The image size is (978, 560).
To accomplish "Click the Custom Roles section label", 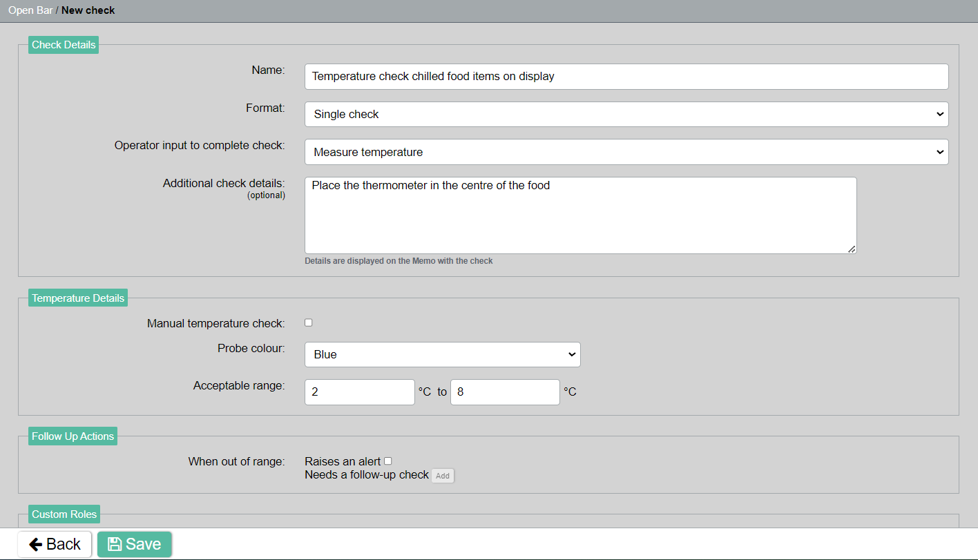I will [x=64, y=514].
